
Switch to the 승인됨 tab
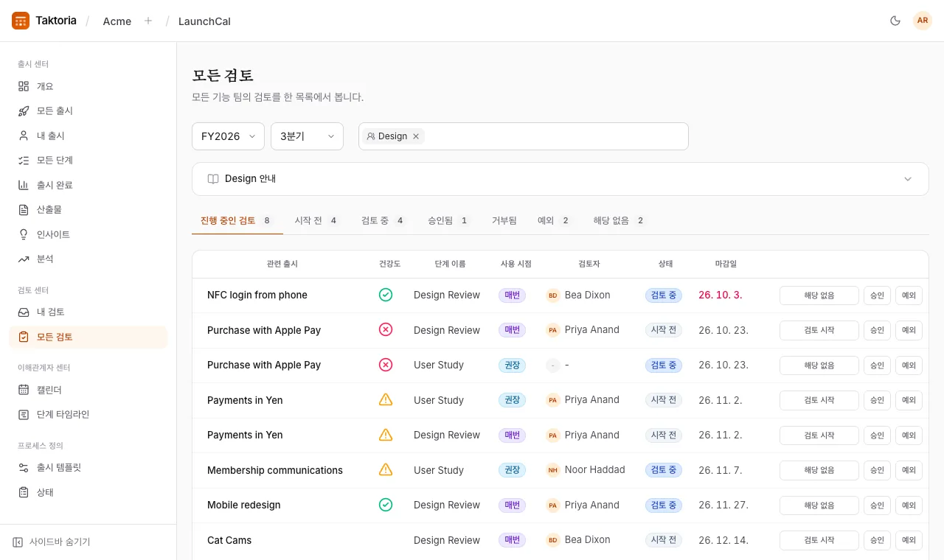point(449,220)
